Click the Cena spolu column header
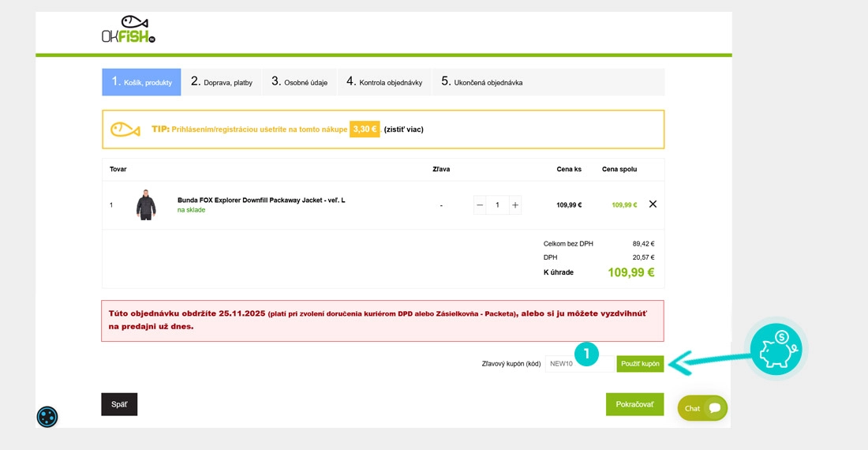The image size is (868, 450). pyautogui.click(x=619, y=170)
